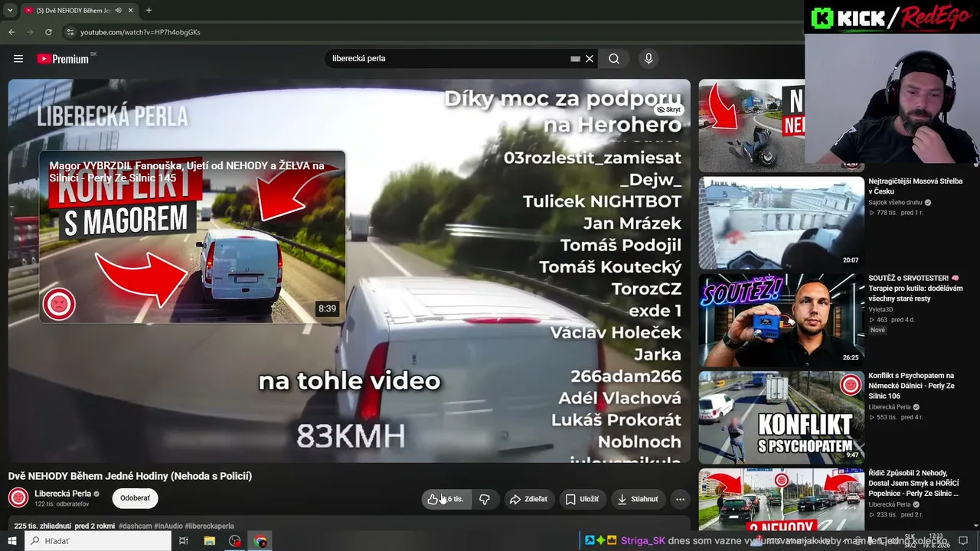Mute the tab via its audio icon
This screenshot has height=551, width=980.
[118, 11]
